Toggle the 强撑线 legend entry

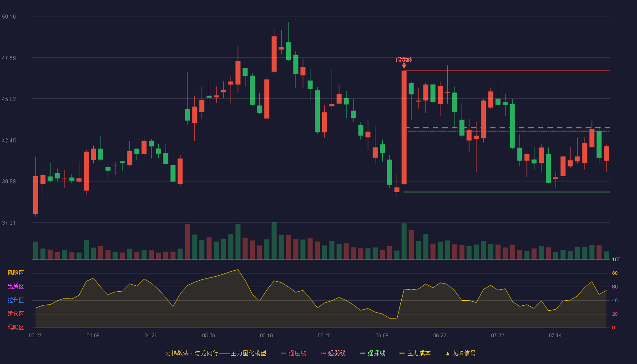(373, 353)
